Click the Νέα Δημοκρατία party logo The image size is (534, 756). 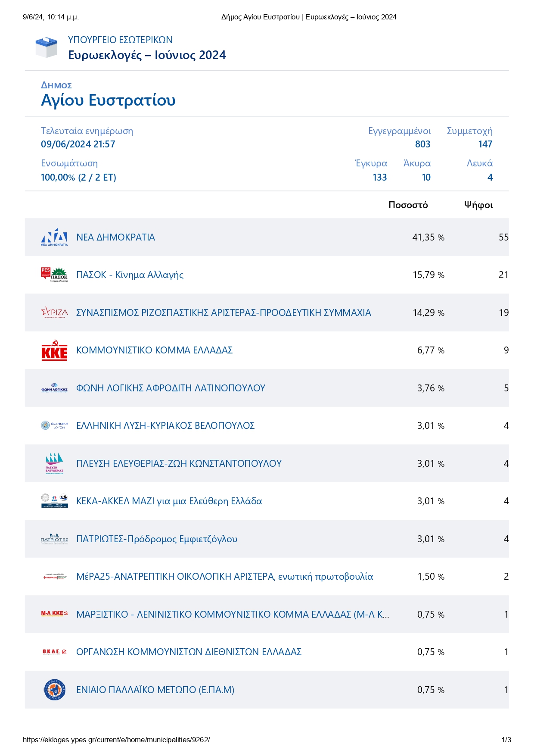coord(54,237)
